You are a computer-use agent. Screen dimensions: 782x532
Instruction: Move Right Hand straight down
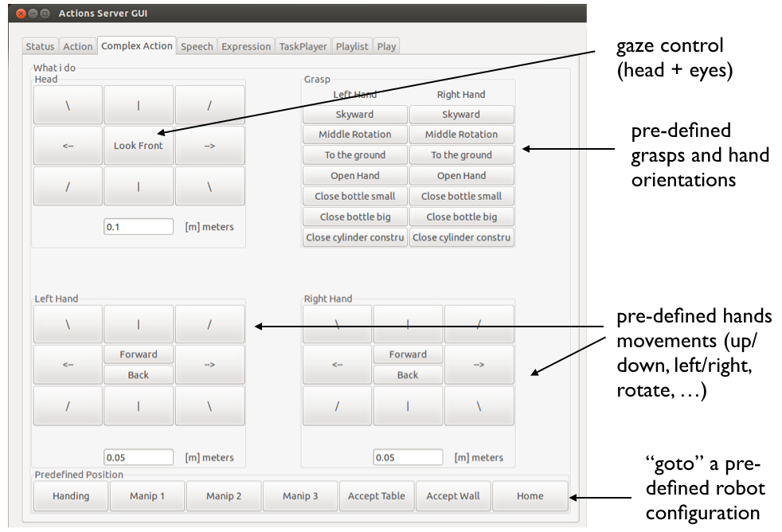(408, 406)
